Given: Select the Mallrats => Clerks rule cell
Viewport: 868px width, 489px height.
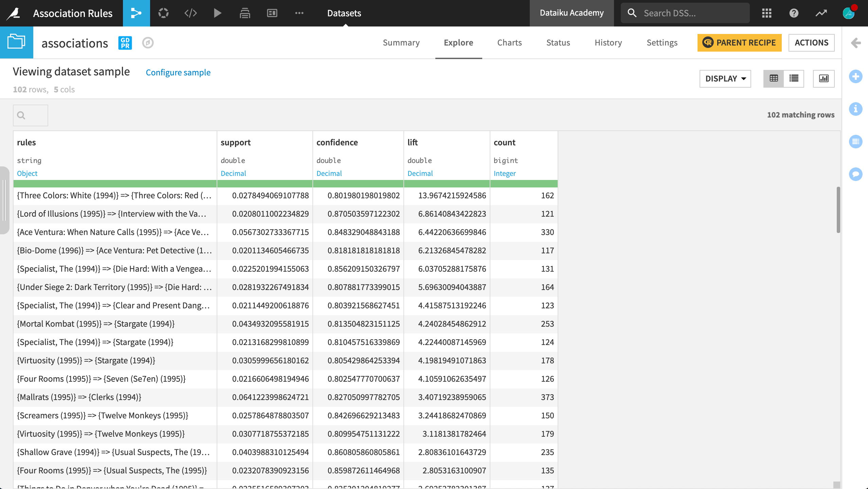Looking at the screenshot, I should point(115,397).
